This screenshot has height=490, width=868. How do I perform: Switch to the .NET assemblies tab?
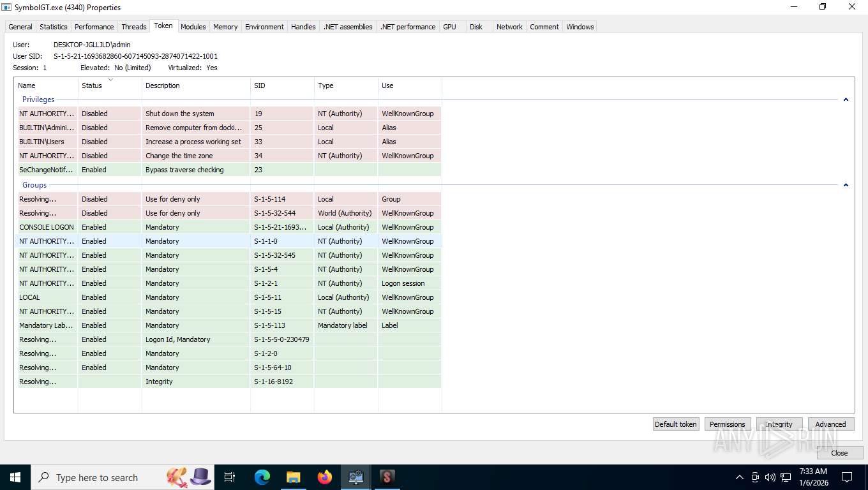tap(348, 27)
